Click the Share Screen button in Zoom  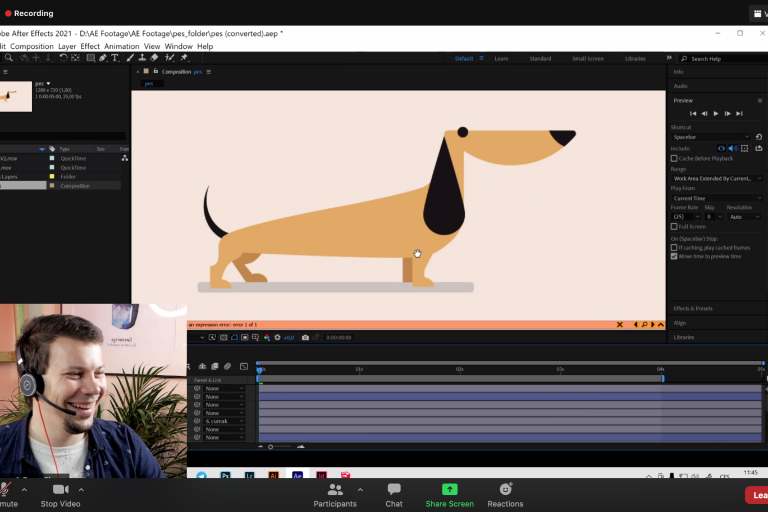pyautogui.click(x=449, y=495)
